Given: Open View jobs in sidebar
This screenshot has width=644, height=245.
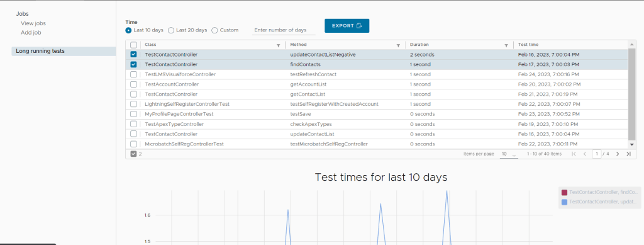Looking at the screenshot, I should [x=33, y=23].
